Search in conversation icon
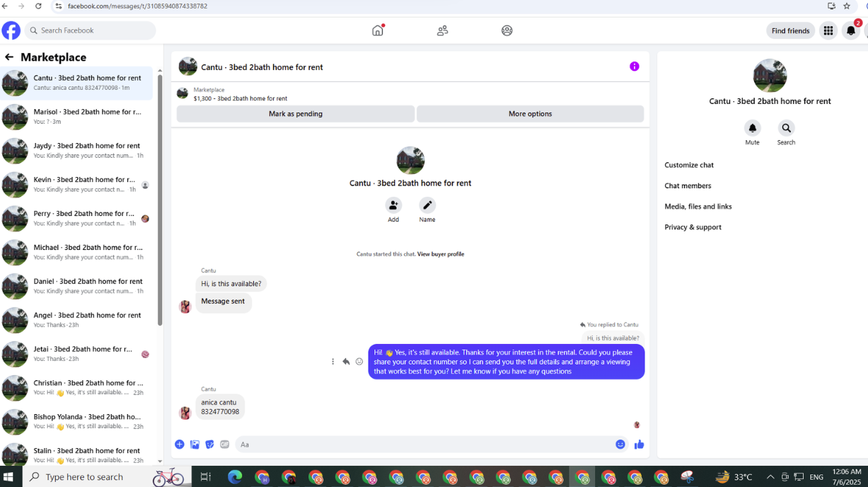The height and width of the screenshot is (487, 868). click(x=786, y=128)
